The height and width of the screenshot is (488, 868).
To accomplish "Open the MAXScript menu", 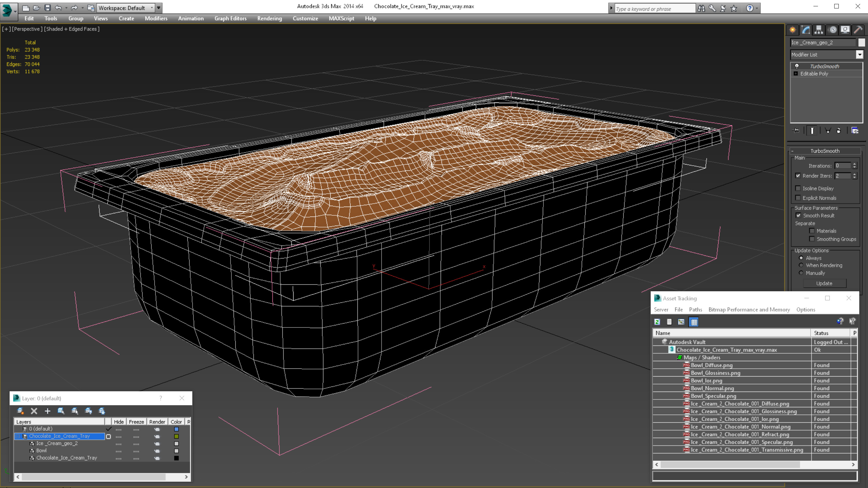I will [x=341, y=18].
